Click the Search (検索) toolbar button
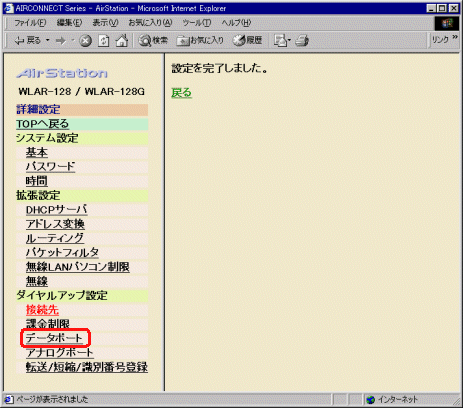The image size is (463, 408). [x=153, y=41]
